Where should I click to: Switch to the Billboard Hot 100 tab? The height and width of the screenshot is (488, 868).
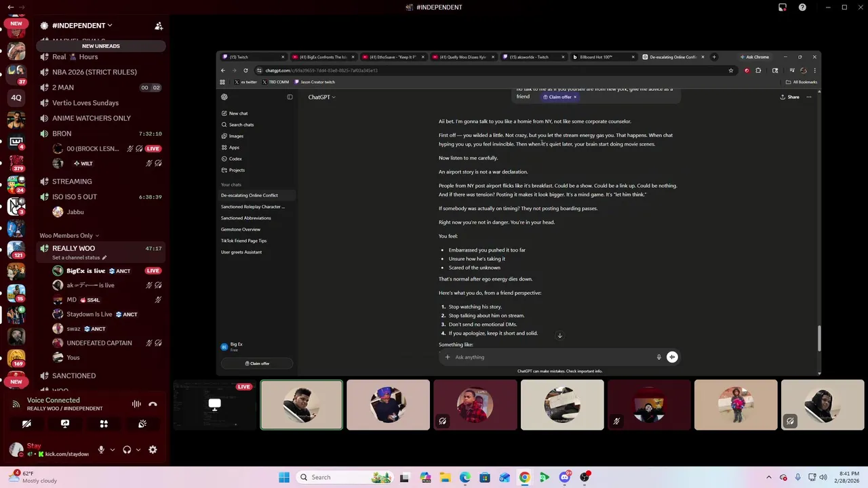[x=602, y=57]
